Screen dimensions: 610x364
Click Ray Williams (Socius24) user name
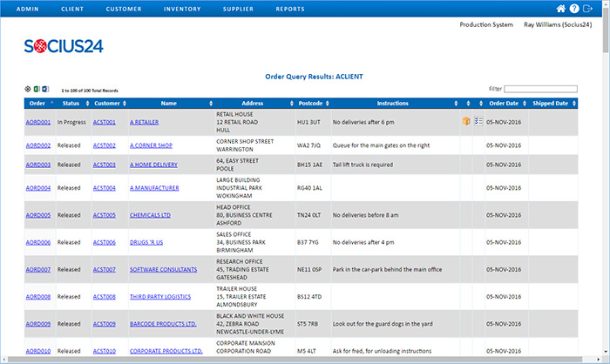coord(558,24)
